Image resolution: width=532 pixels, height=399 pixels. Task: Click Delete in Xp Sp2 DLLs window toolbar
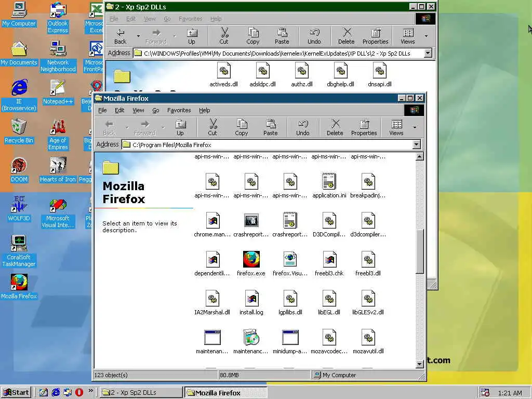tap(346, 36)
